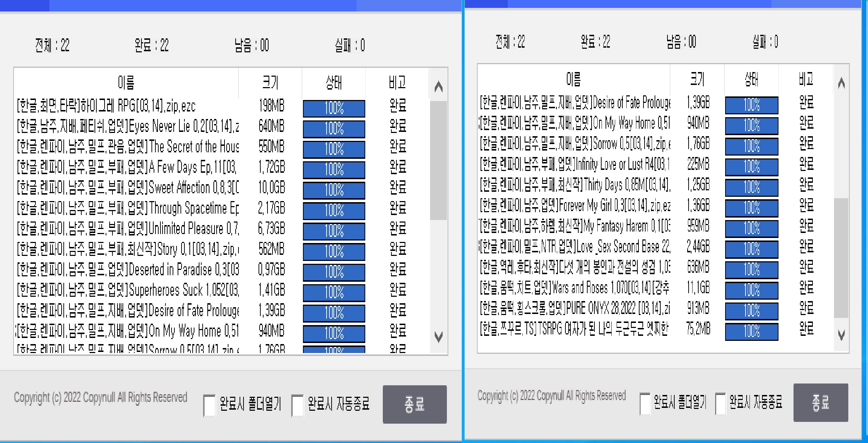
Task: Enable '완료시 자동종료' checkbox in left window
Action: click(297, 405)
